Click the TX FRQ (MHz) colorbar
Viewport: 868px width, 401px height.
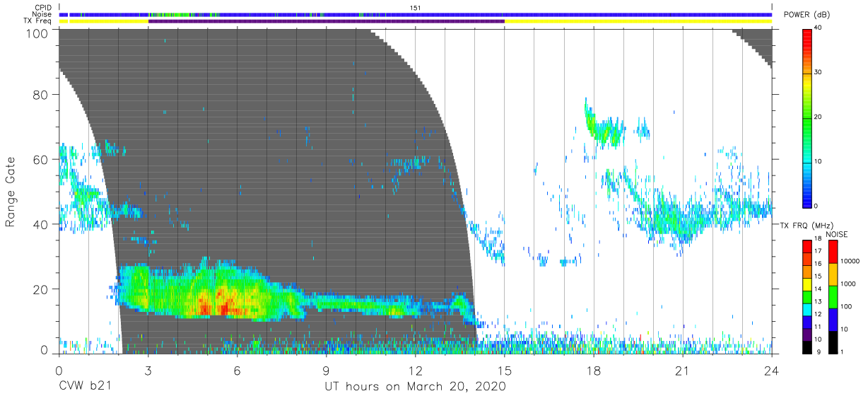click(x=807, y=296)
